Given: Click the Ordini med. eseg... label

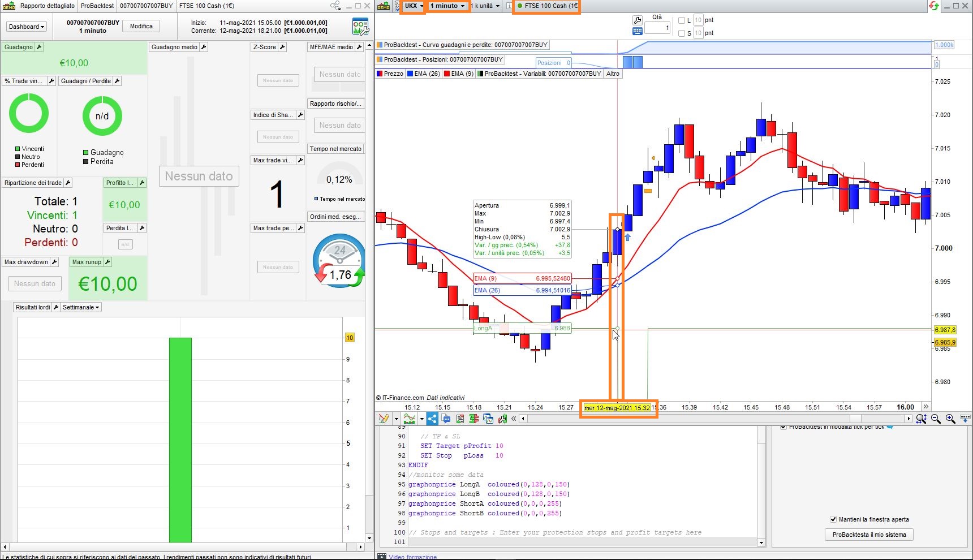Looking at the screenshot, I should 335,217.
